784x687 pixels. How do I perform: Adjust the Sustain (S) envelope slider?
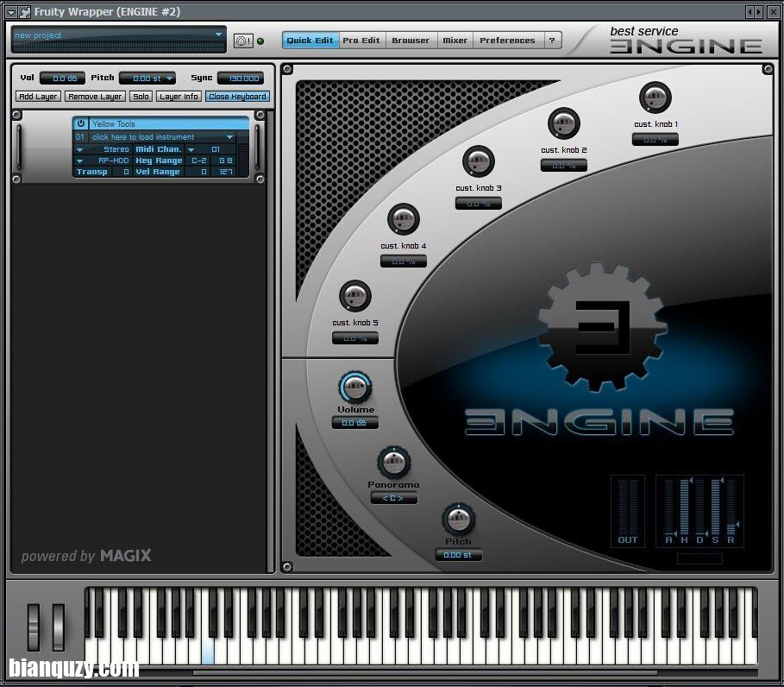[716, 507]
